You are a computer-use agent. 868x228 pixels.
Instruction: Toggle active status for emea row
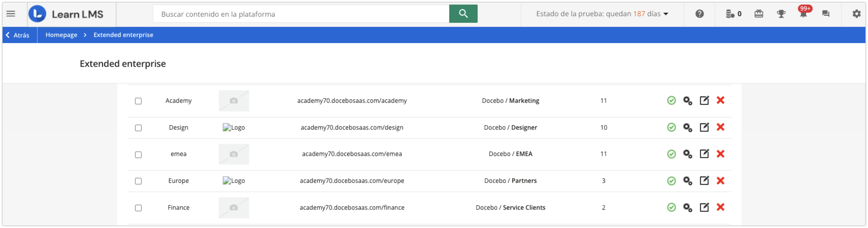[x=671, y=154]
